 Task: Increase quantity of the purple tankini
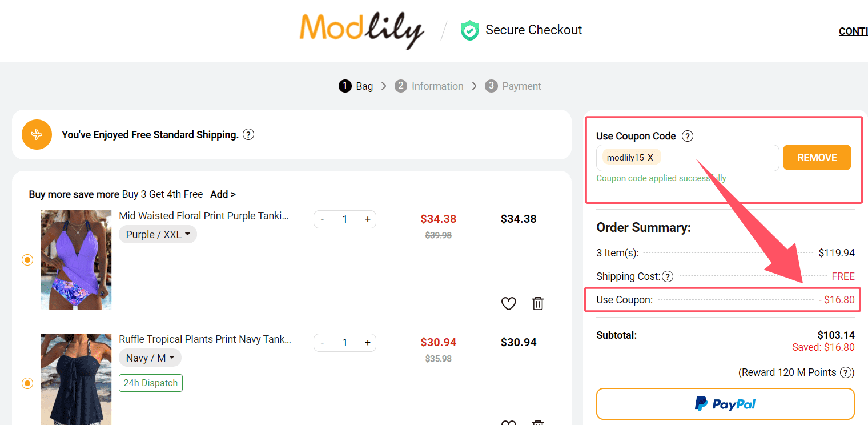367,219
